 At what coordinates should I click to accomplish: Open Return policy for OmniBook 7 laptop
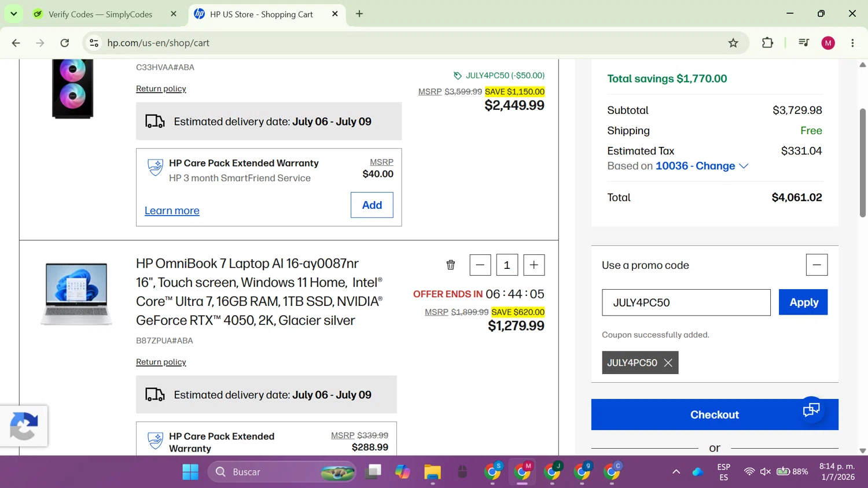(x=161, y=362)
